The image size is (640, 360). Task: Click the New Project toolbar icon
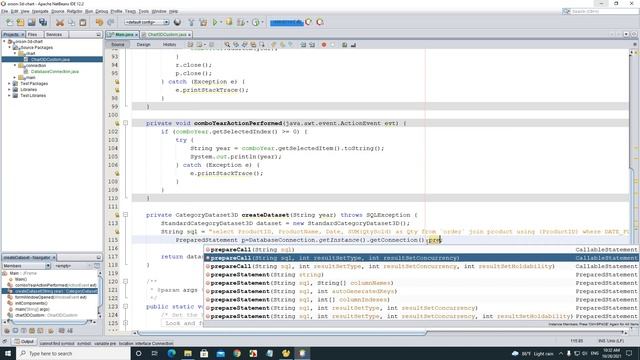click(x=20, y=22)
